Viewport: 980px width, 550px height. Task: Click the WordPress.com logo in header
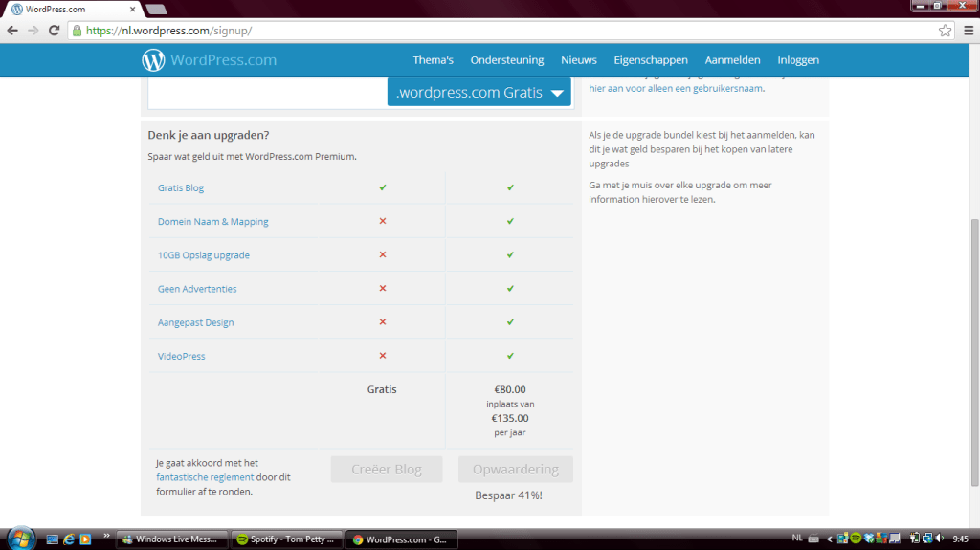pyautogui.click(x=209, y=60)
